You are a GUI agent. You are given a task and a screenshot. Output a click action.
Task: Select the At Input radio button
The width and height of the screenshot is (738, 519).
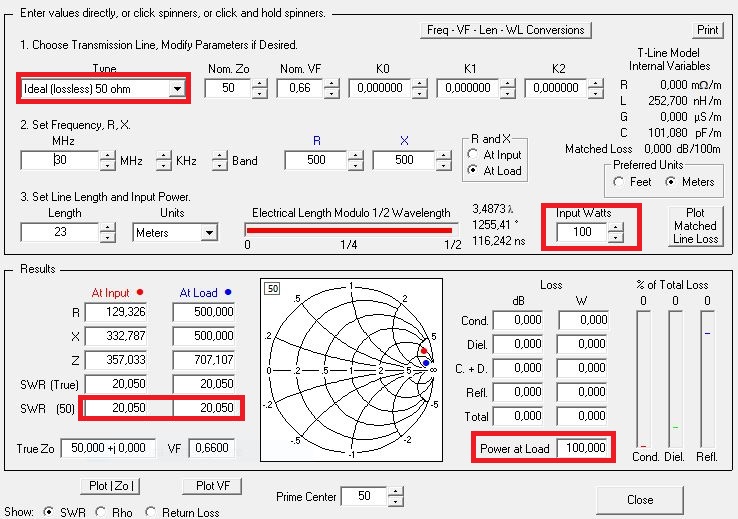[x=473, y=154]
